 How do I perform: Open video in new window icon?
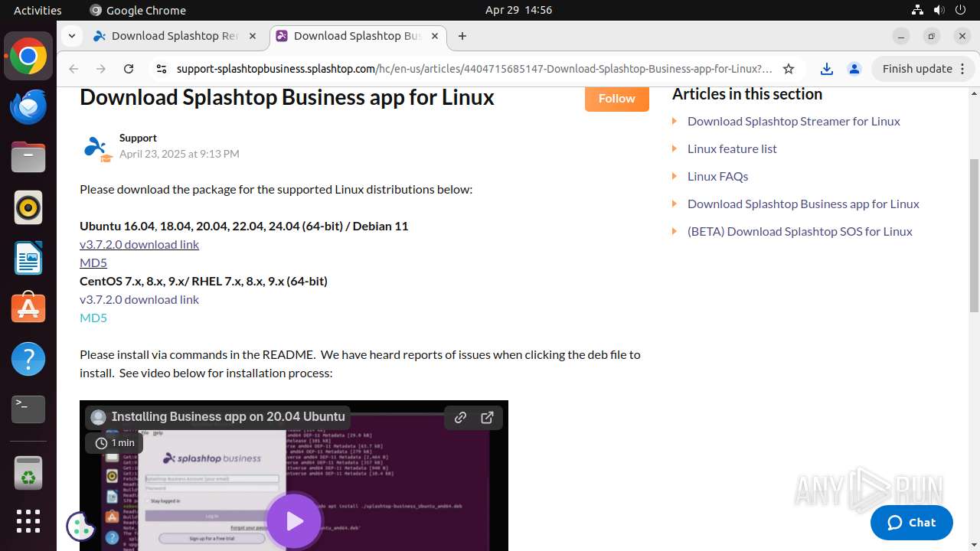click(487, 417)
